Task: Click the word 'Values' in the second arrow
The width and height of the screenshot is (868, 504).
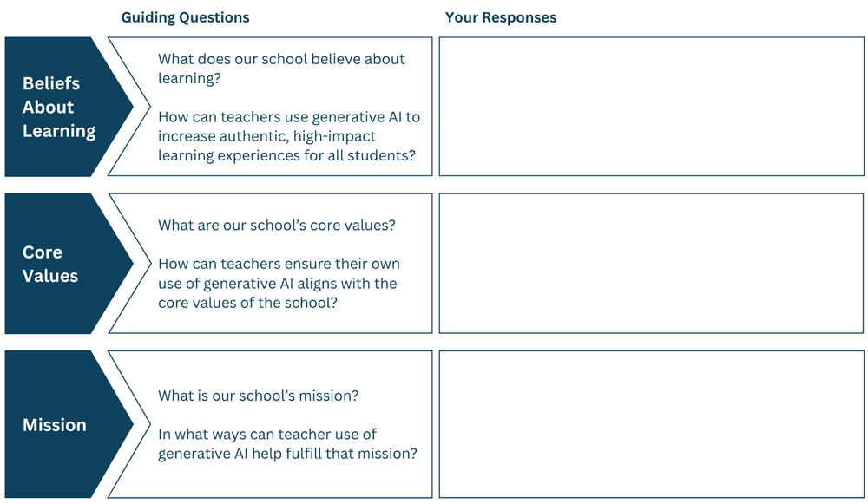Action: point(50,276)
